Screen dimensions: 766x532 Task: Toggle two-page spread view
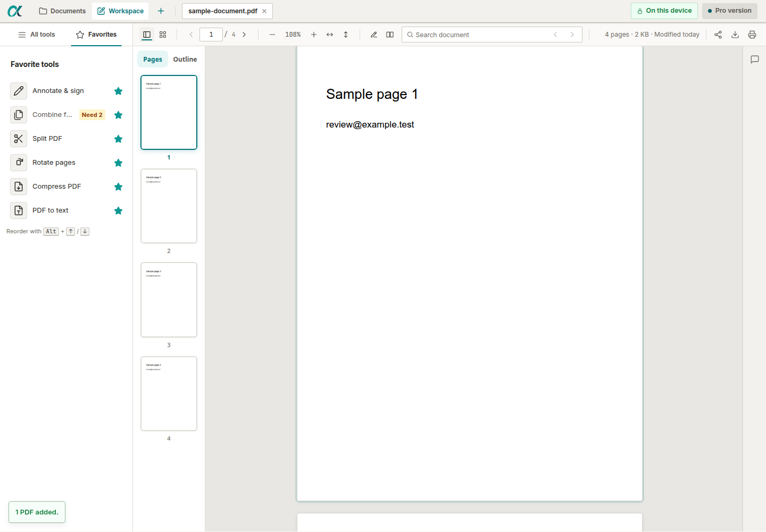(x=390, y=35)
